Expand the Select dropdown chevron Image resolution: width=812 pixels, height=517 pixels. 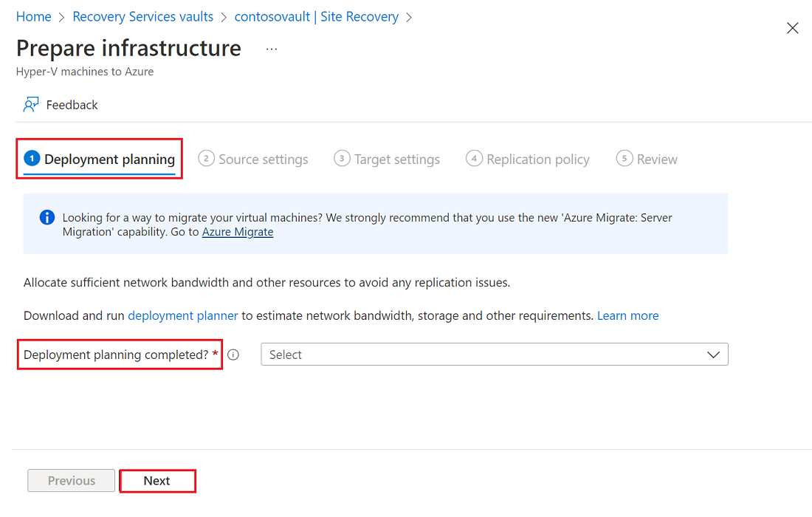pyautogui.click(x=713, y=355)
